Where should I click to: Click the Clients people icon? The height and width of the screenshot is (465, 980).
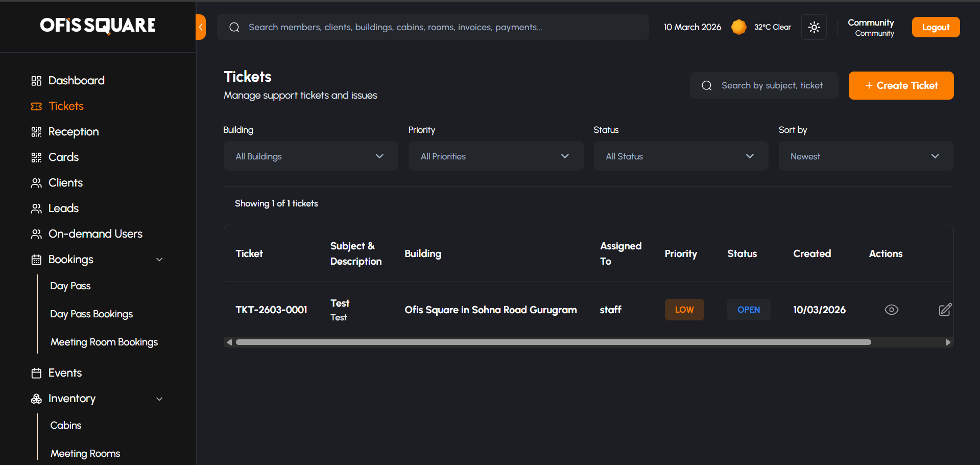pyautogui.click(x=36, y=183)
